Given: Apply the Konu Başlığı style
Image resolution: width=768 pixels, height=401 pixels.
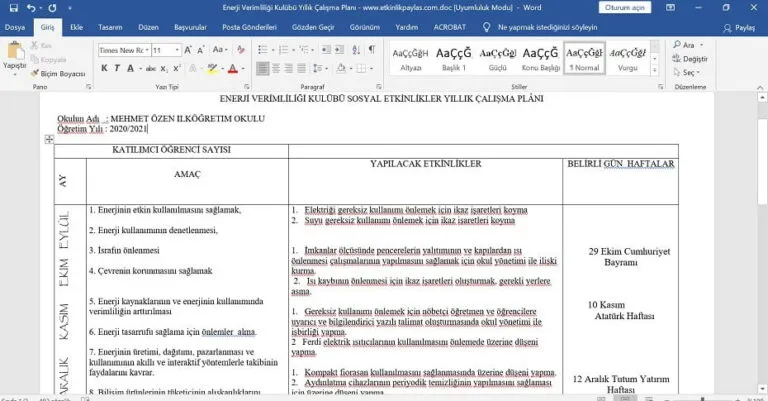Looking at the screenshot, I should coord(541,58).
